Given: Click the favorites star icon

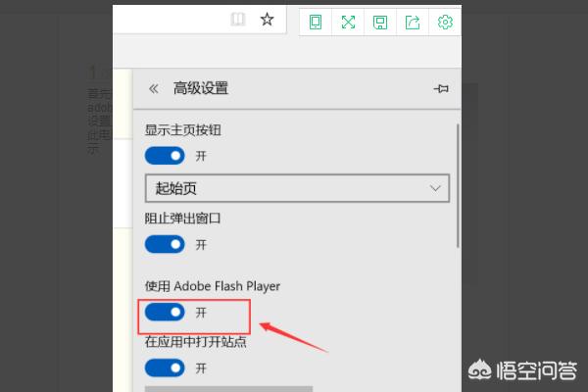Looking at the screenshot, I should pos(267,20).
